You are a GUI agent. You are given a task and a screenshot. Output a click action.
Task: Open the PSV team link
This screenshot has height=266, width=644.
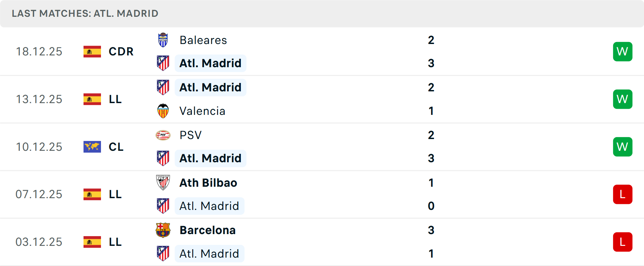191,135
